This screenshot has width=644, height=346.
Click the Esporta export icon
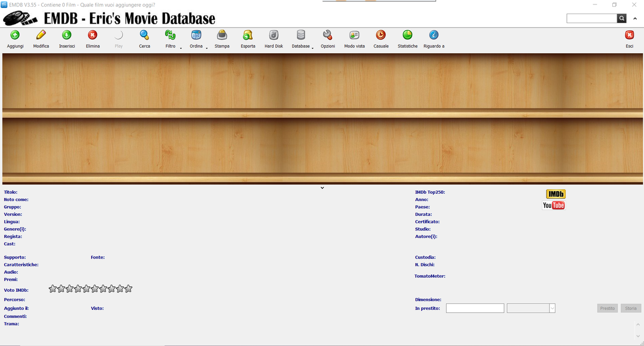tap(248, 35)
